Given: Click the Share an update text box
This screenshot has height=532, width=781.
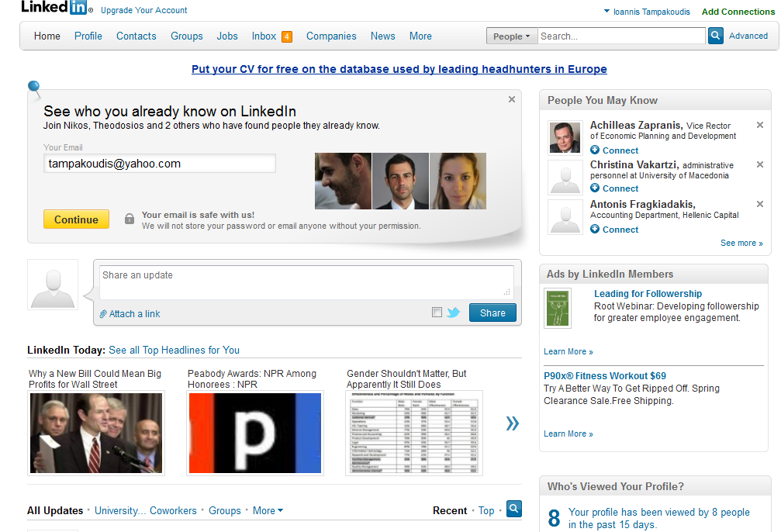Looking at the screenshot, I should pyautogui.click(x=306, y=282).
